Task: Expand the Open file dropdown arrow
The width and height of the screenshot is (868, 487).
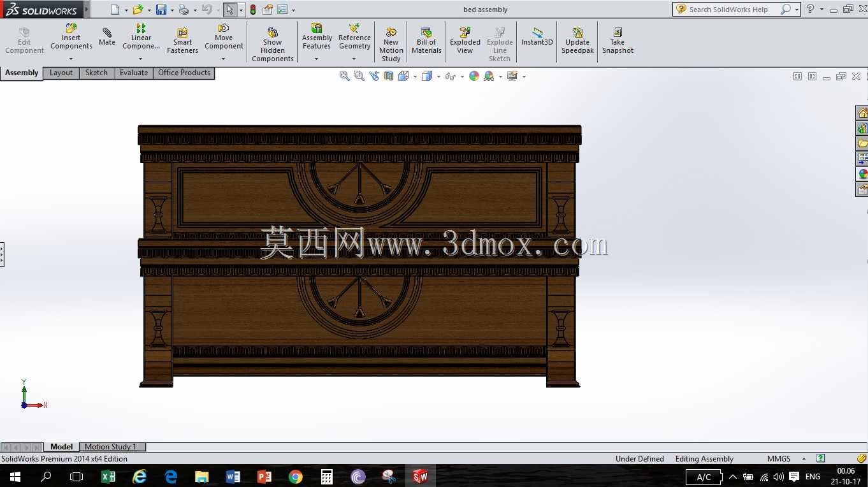Action: [x=149, y=10]
